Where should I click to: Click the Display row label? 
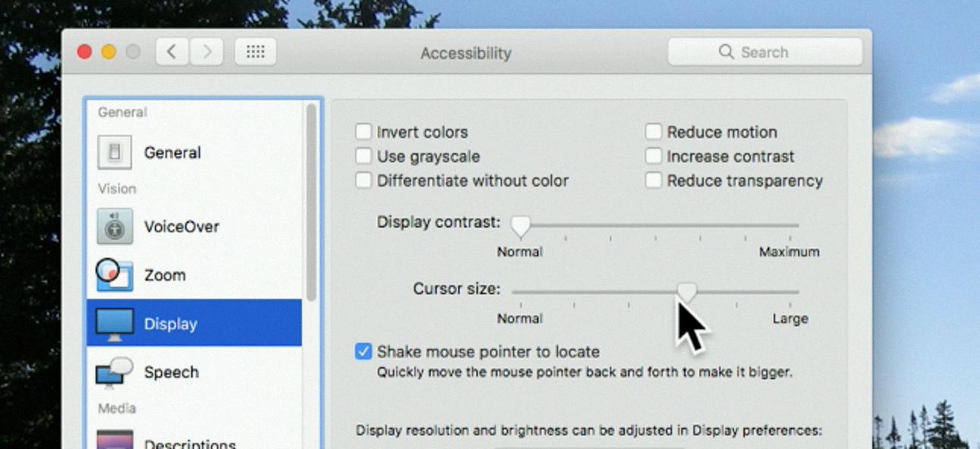pyautogui.click(x=171, y=324)
